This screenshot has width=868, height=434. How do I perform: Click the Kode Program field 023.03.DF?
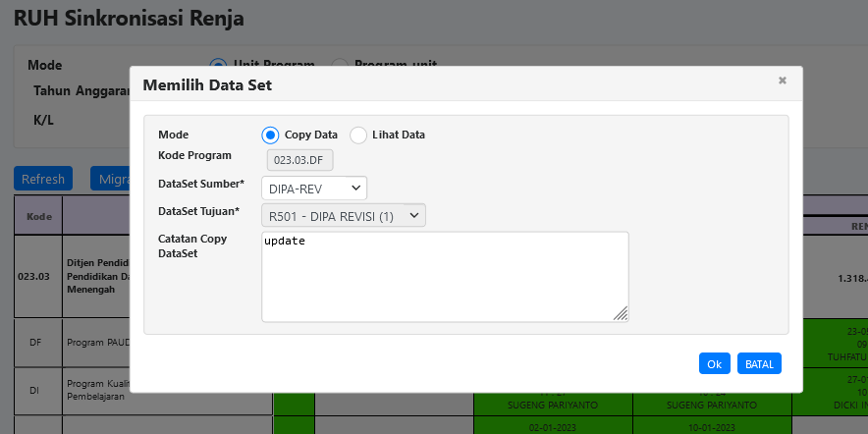pos(300,159)
